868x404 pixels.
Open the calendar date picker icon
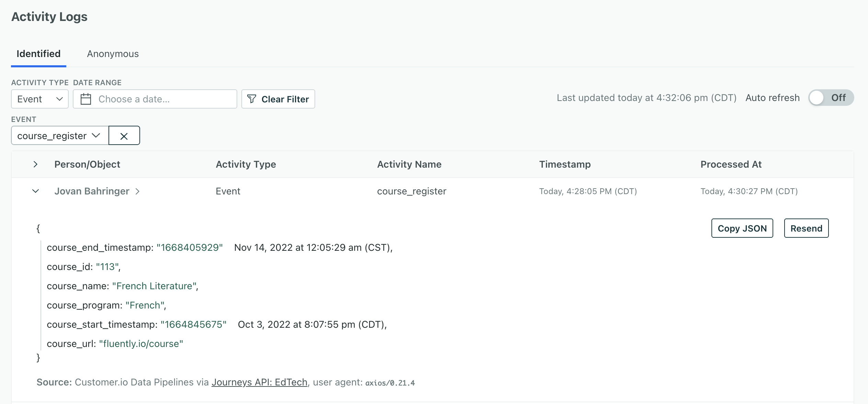(85, 99)
